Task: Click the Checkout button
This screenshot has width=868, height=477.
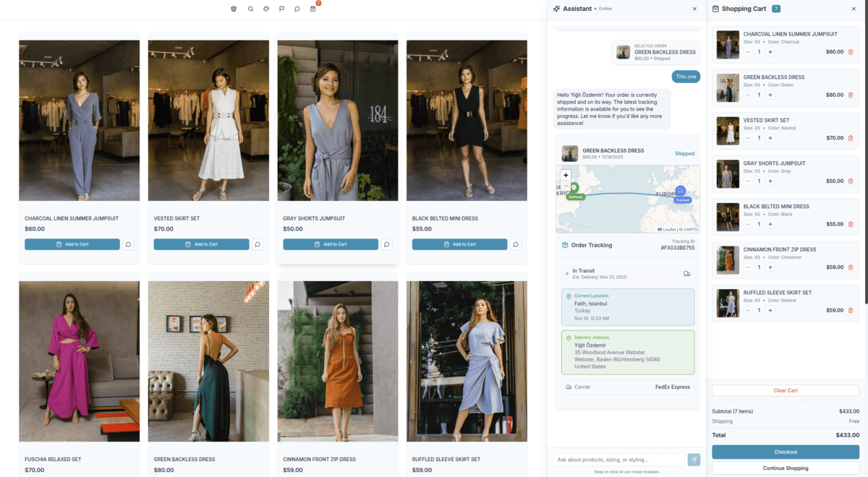Action: click(786, 452)
